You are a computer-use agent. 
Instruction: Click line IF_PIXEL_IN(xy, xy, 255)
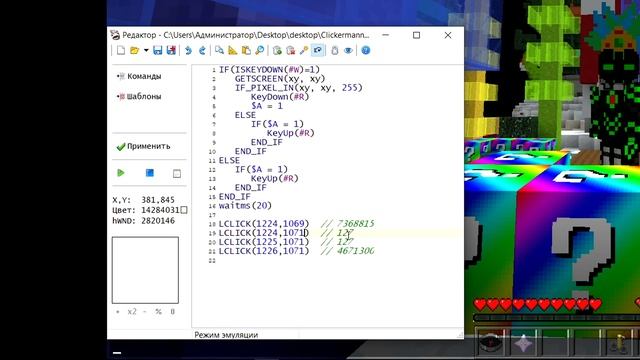(298, 88)
